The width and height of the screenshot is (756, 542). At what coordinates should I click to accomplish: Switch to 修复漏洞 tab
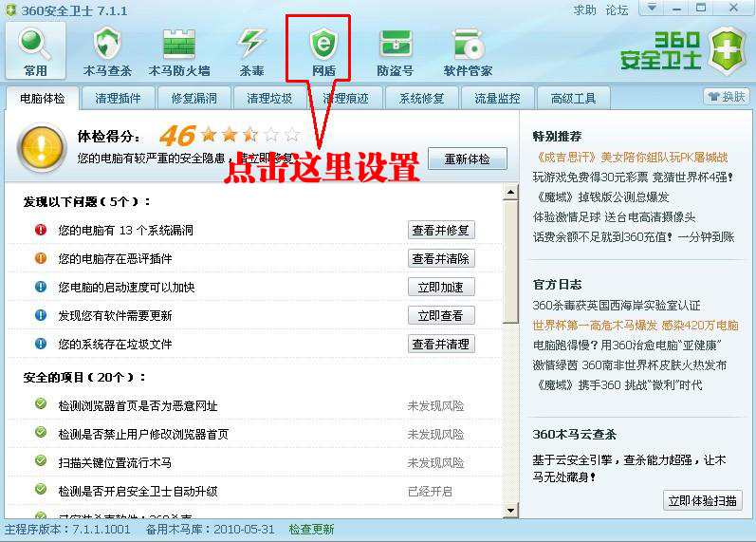[194, 99]
